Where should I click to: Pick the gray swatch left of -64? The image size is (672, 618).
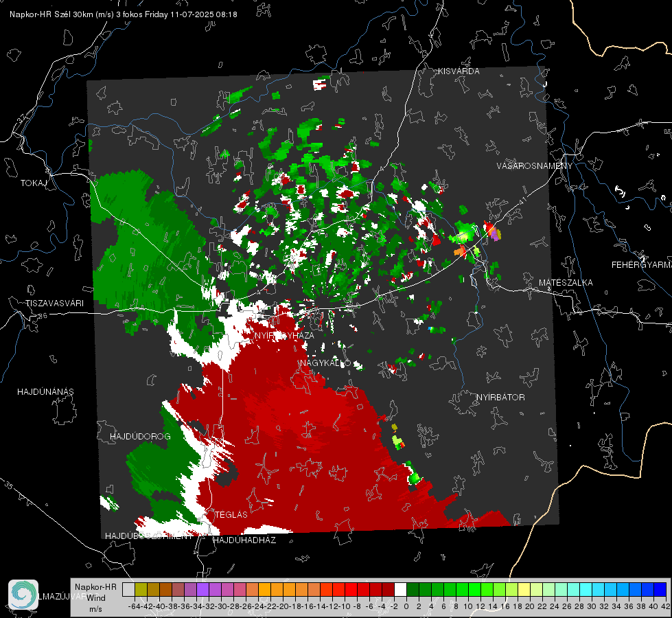[128, 590]
